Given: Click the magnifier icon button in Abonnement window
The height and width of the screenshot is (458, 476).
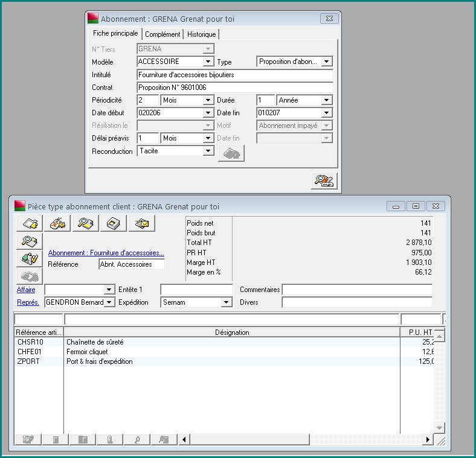Looking at the screenshot, I should 324,181.
